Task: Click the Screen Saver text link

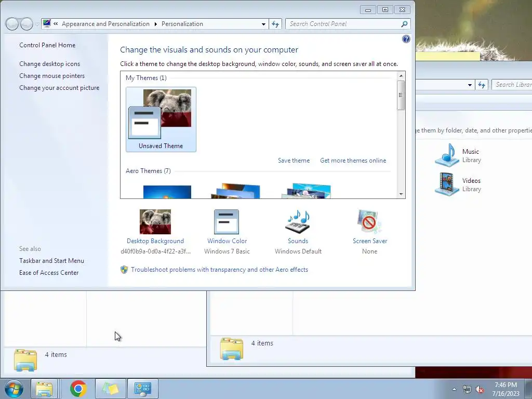Action: (x=370, y=241)
